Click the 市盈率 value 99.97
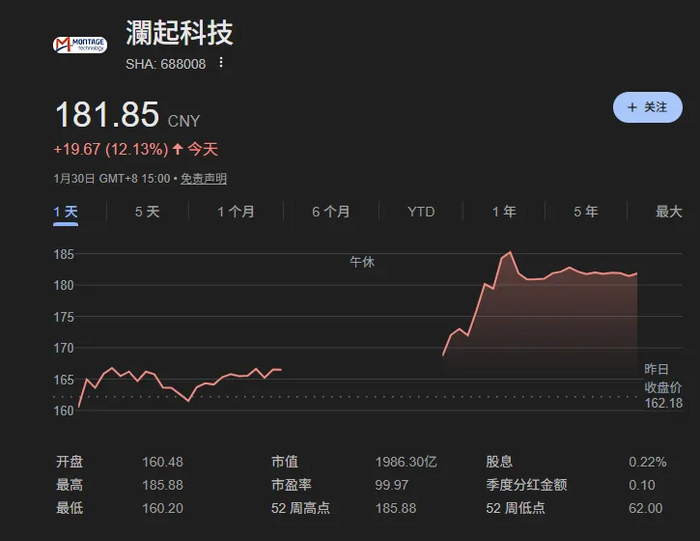700x541 pixels. pos(392,485)
